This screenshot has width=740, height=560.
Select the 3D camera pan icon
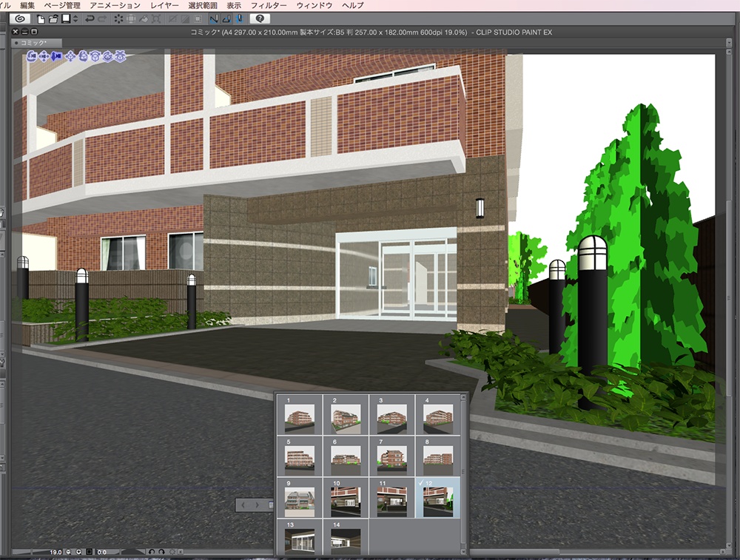[44, 56]
